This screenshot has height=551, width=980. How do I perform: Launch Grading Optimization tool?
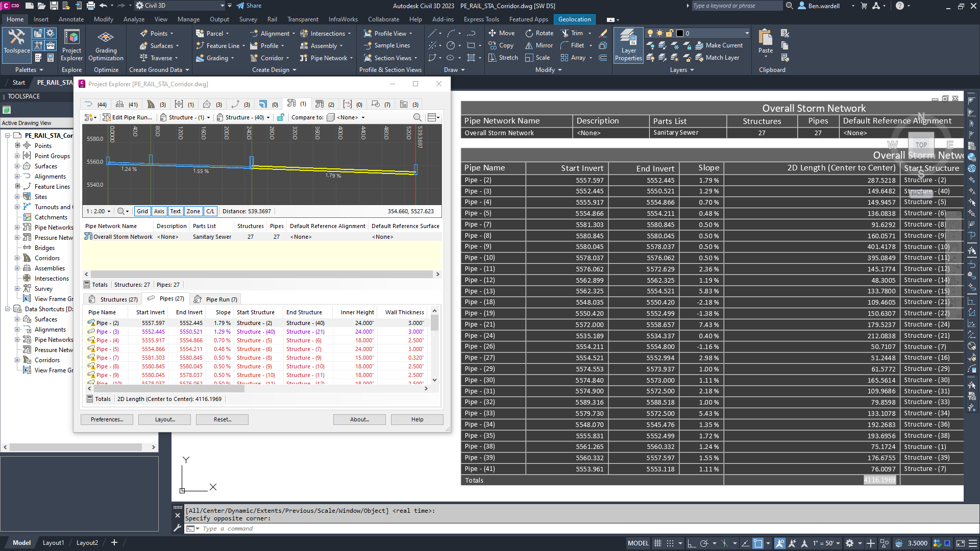click(106, 45)
